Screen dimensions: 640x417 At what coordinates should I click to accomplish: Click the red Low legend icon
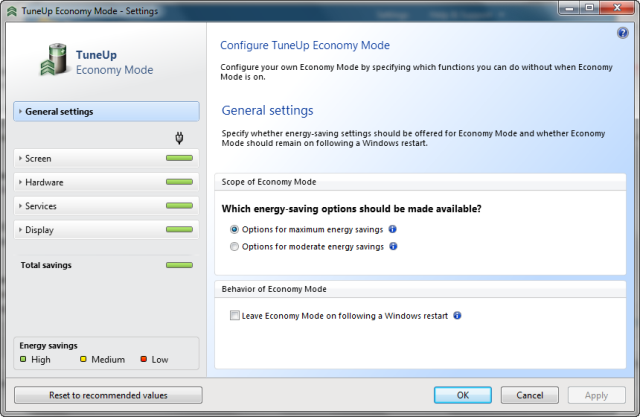coord(144,359)
